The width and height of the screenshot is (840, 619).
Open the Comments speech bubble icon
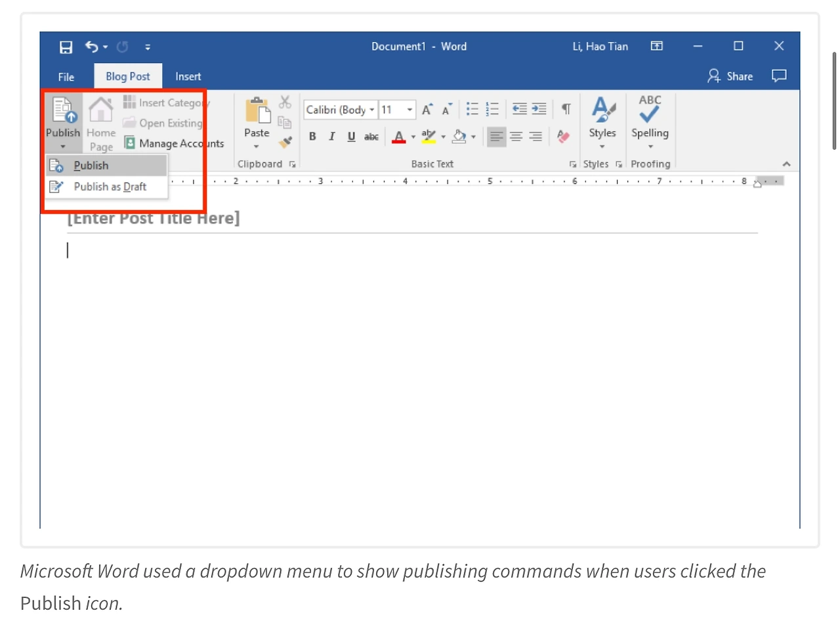(x=779, y=76)
